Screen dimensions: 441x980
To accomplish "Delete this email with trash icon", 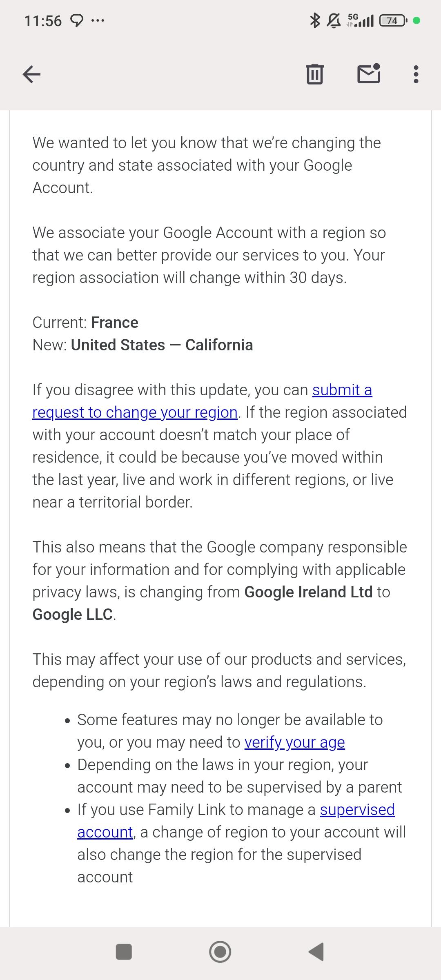I will tap(314, 74).
